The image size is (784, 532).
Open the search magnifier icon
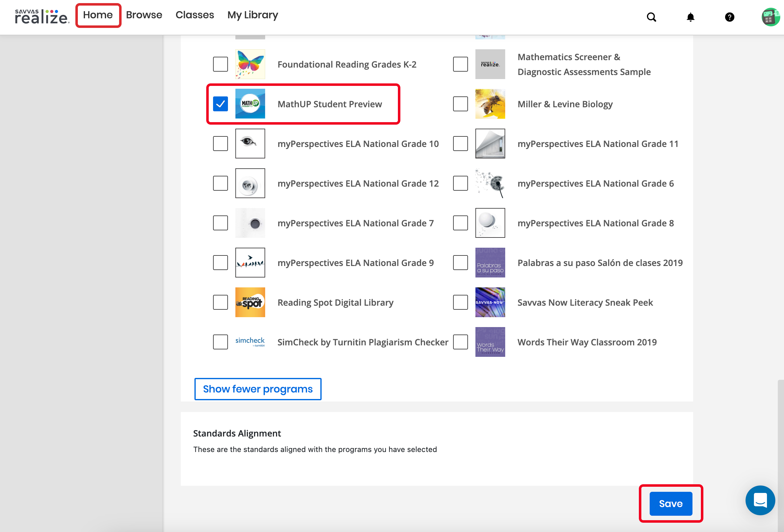coord(652,17)
